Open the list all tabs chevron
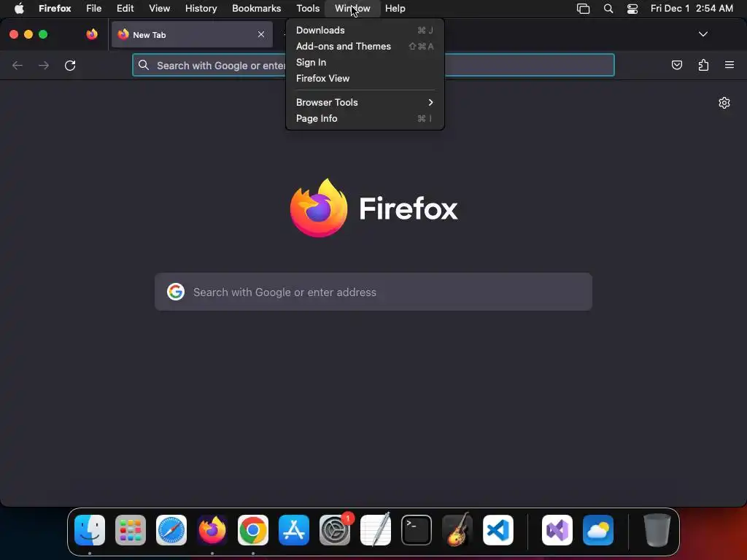Image resolution: width=747 pixels, height=560 pixels. (x=703, y=34)
